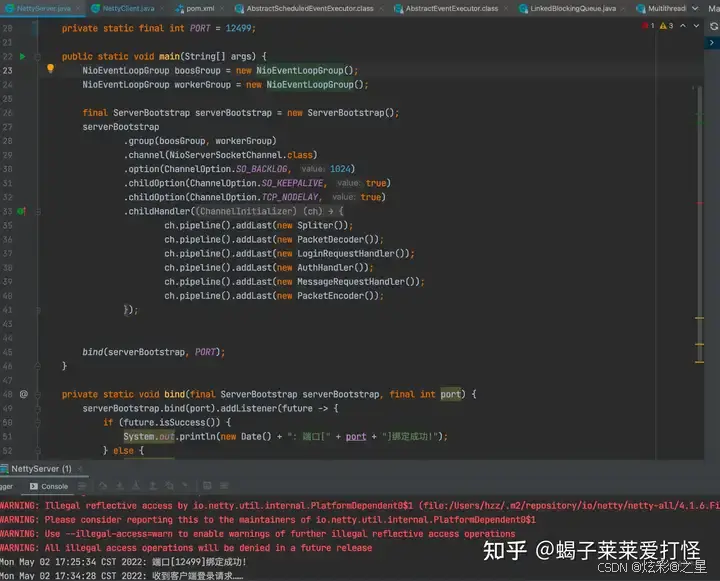Viewport: 720px width, 581px height.
Task: Click SO_KEEPALIVE in childOption call
Action: (292, 183)
